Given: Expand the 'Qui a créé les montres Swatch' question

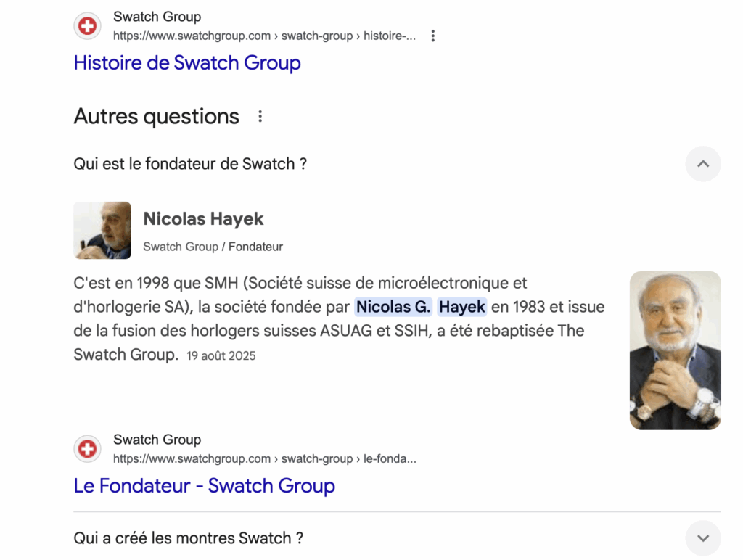Looking at the screenshot, I should click(703, 538).
